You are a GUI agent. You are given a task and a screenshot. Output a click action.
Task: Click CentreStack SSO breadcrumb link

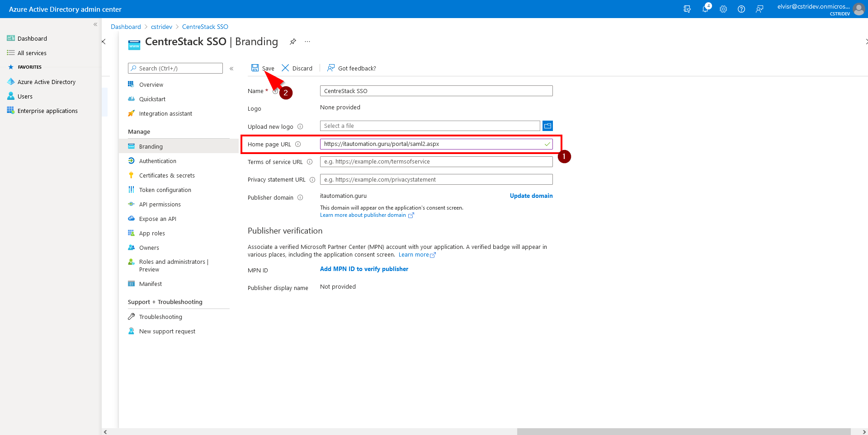pyautogui.click(x=205, y=27)
